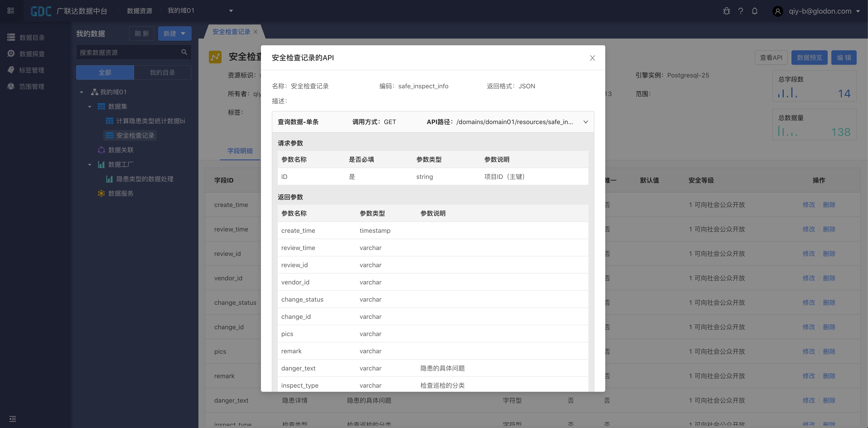Image resolution: width=868 pixels, height=428 pixels.
Task: Open the 新建 dropdown button
Action: pyautogui.click(x=175, y=34)
